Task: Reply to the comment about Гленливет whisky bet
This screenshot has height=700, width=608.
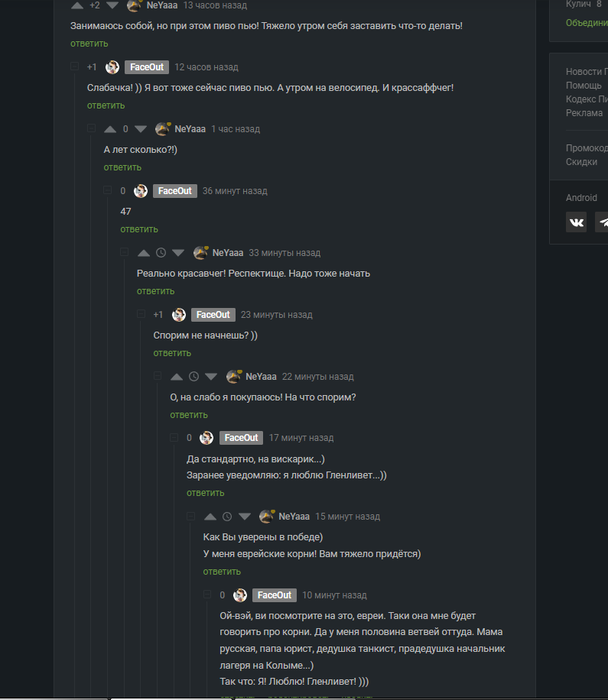Action: tap(206, 493)
